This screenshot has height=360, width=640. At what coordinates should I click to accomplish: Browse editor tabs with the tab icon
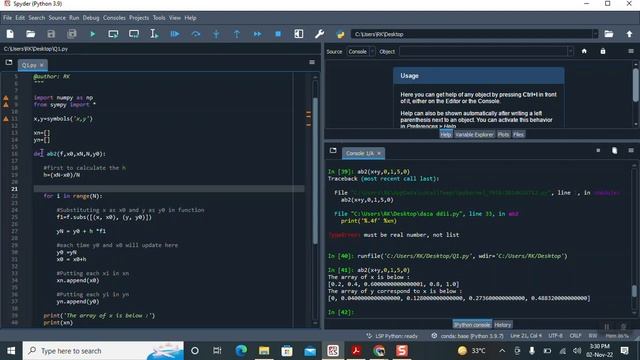9,62
